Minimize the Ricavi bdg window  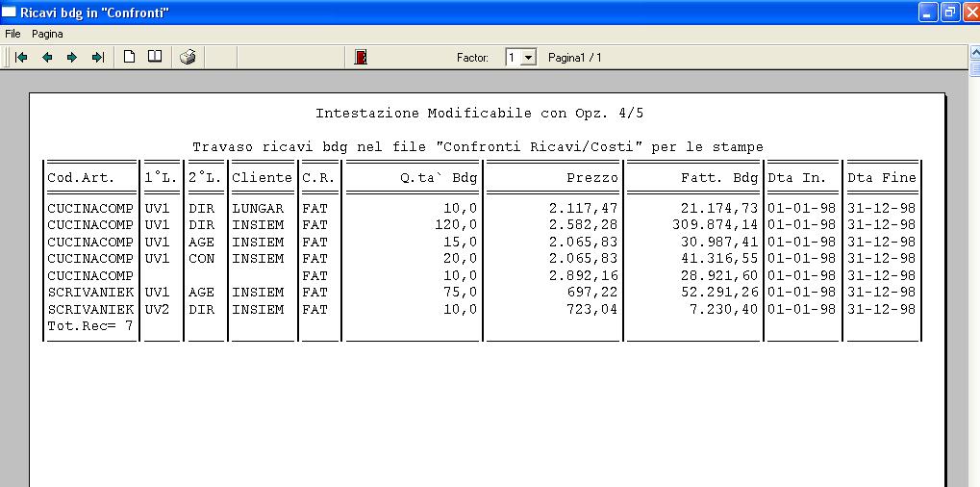tap(927, 12)
